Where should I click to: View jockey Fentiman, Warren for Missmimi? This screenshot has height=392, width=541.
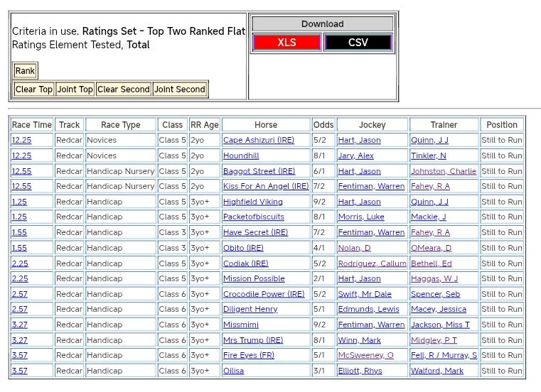coord(371,325)
